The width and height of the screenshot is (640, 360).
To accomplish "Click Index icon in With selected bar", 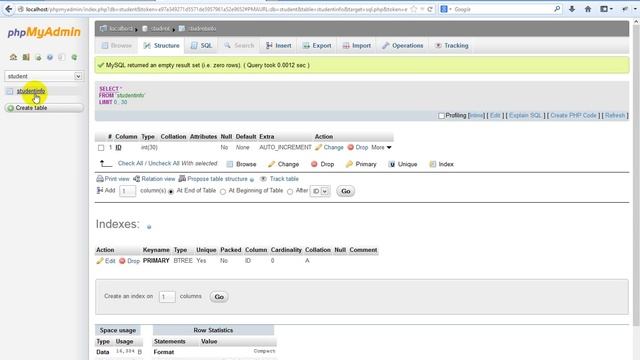I will point(433,164).
